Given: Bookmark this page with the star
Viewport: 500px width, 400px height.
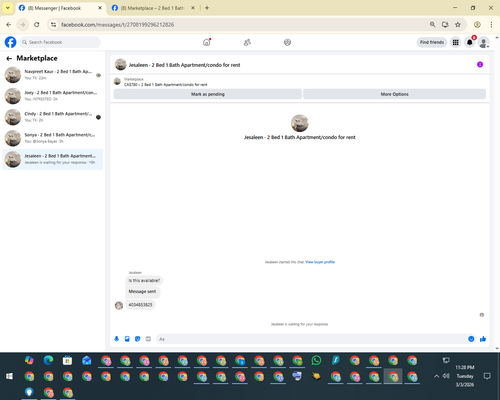Looking at the screenshot, I should pos(458,25).
